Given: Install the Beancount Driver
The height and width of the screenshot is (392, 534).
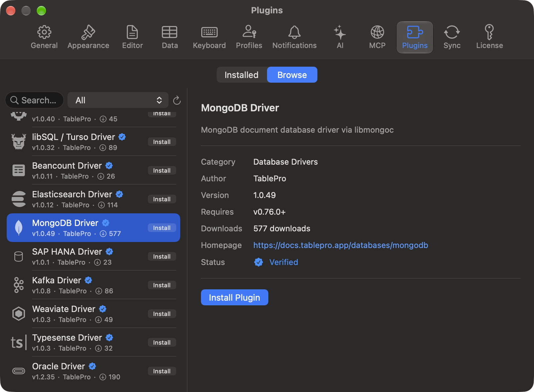Looking at the screenshot, I should [x=162, y=170].
